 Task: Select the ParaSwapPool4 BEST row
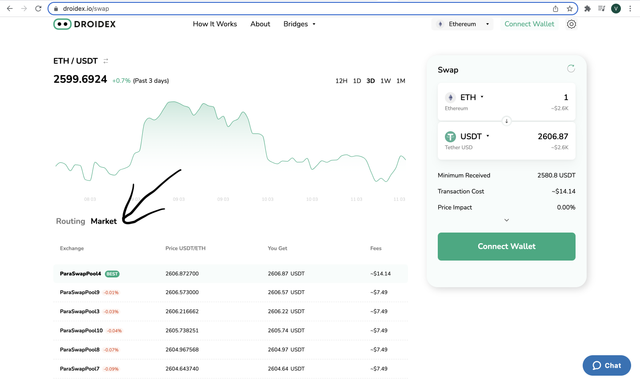[x=231, y=273]
